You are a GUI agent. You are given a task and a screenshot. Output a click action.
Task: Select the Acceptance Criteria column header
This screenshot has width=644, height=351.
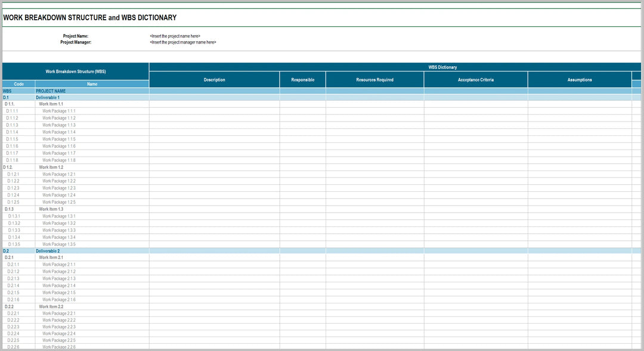coord(475,80)
